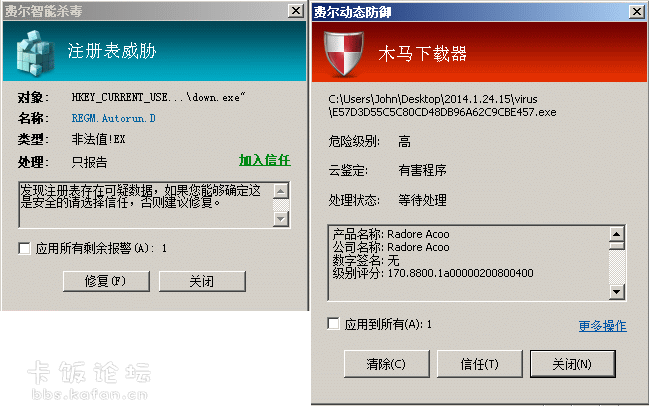The height and width of the screenshot is (406, 649).
Task: Click the 加入信任 link
Action: pyautogui.click(x=264, y=161)
